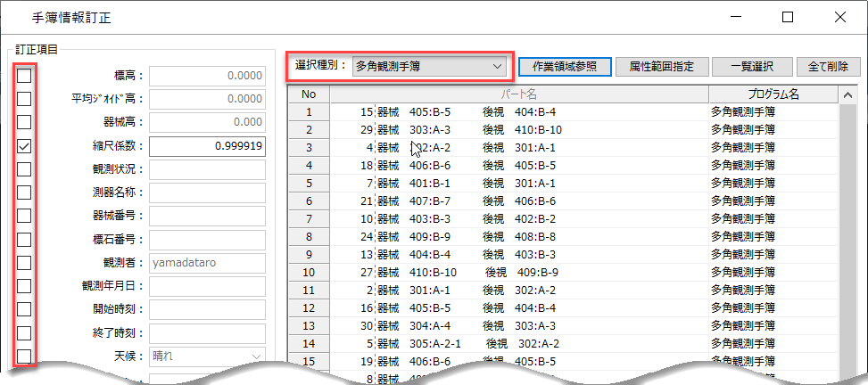This screenshot has width=868, height=385.
Task: Click in the 縮尺係数 value field
Action: pyautogui.click(x=207, y=146)
